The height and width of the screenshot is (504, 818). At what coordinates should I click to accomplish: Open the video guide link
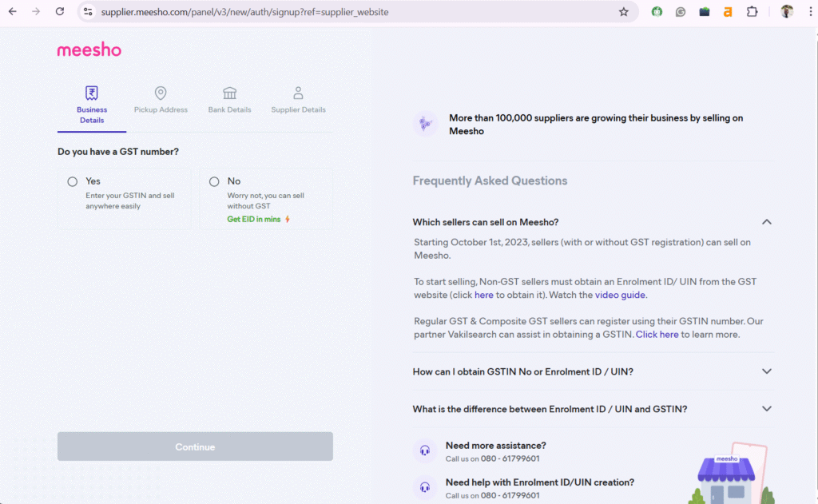point(620,295)
